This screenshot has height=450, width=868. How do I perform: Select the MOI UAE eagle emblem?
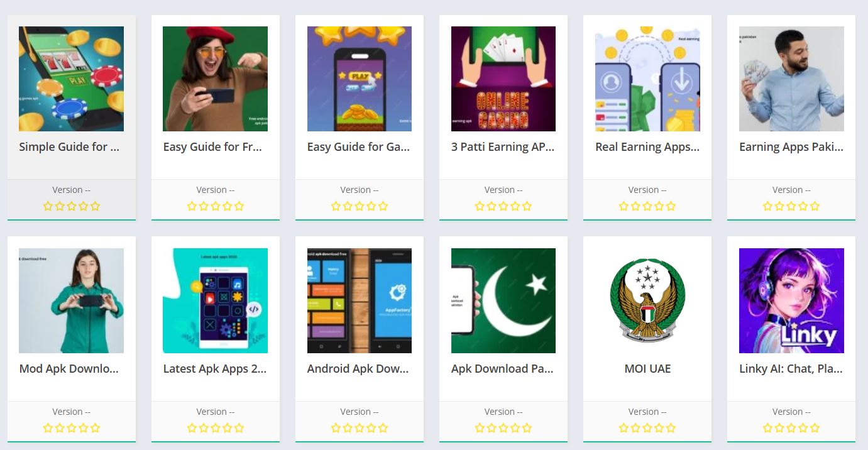[647, 300]
